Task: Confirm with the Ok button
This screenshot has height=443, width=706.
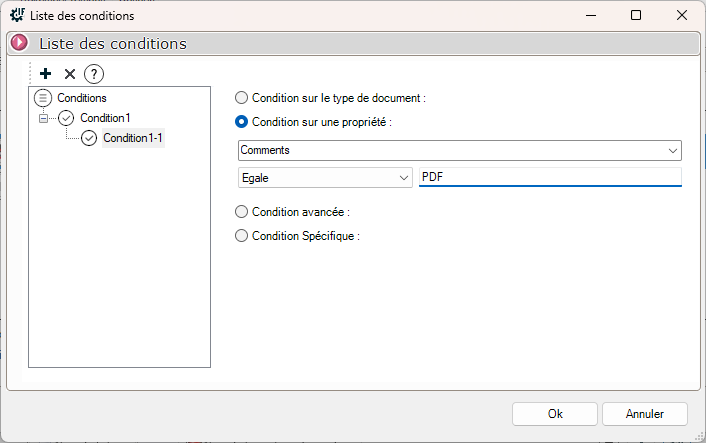Action: coord(555,413)
